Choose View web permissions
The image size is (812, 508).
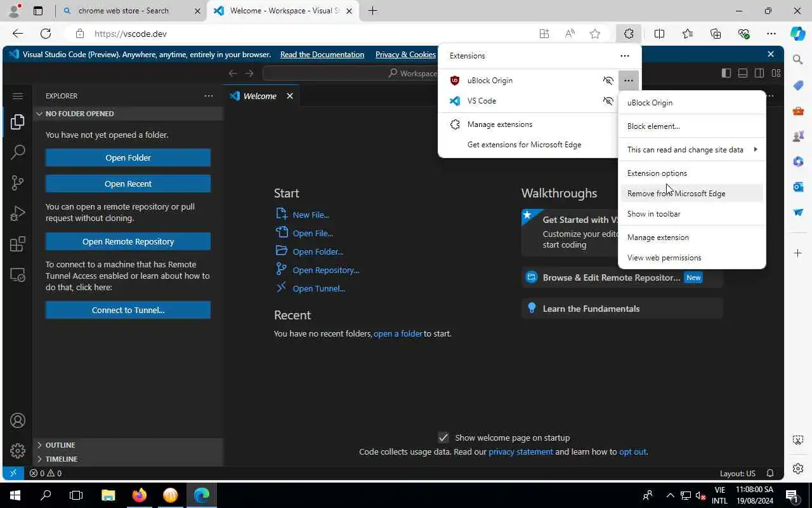tap(692, 258)
